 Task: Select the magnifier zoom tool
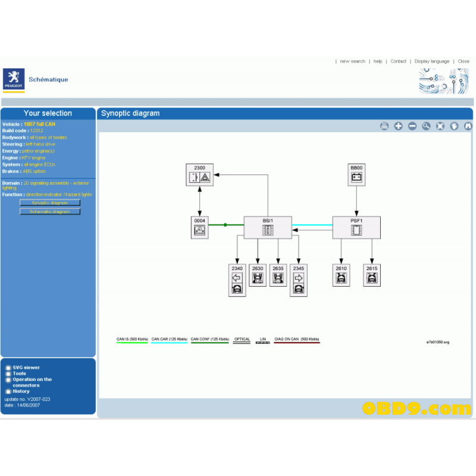click(427, 126)
